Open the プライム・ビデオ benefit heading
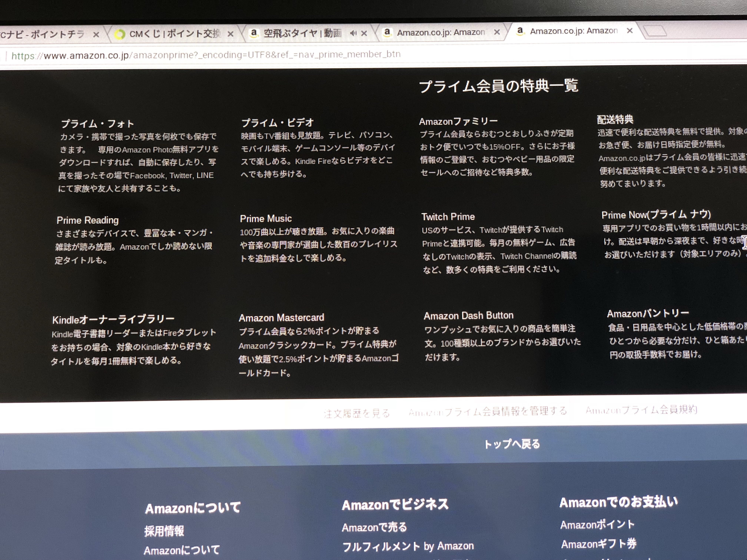The height and width of the screenshot is (560, 747). pyautogui.click(x=278, y=123)
